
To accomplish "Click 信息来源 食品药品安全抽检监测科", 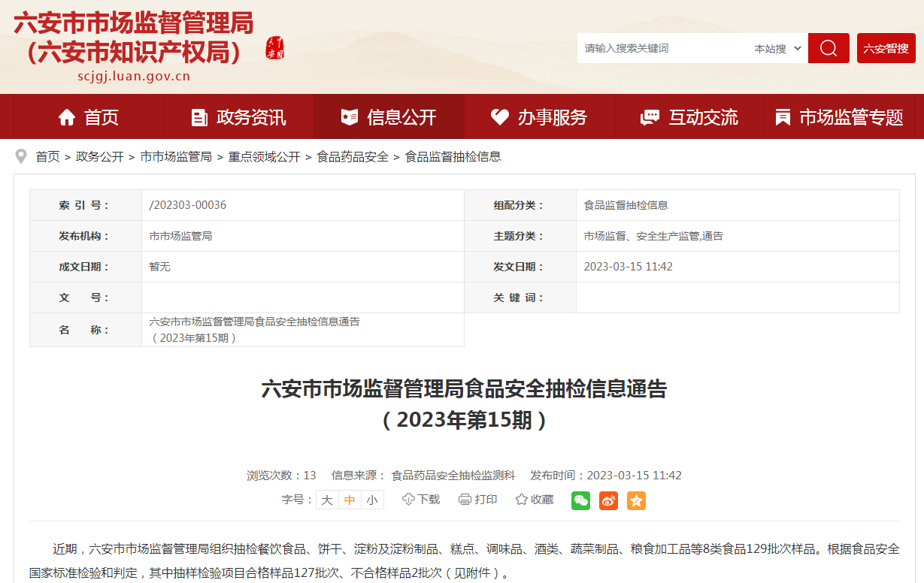I will tap(423, 476).
